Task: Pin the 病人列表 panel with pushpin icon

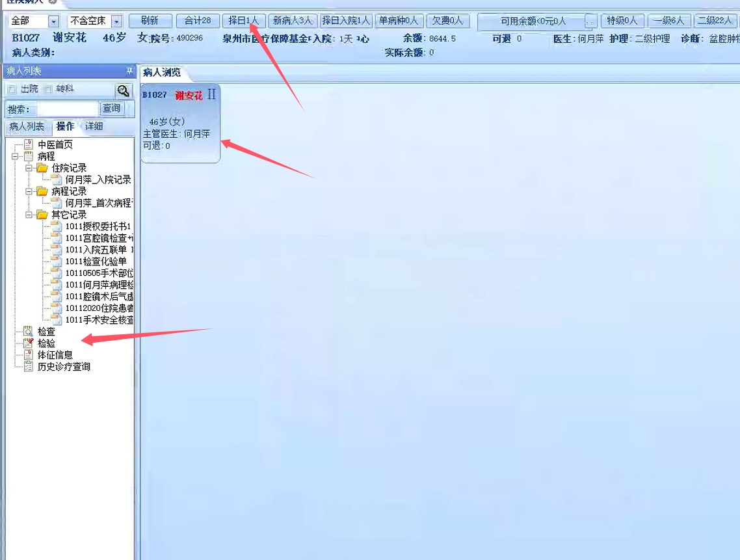Action: point(129,71)
